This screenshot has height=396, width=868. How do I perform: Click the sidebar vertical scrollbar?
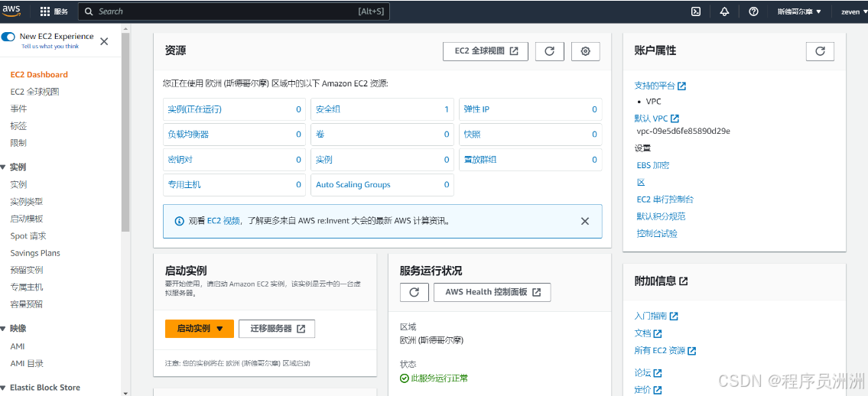[x=125, y=131]
